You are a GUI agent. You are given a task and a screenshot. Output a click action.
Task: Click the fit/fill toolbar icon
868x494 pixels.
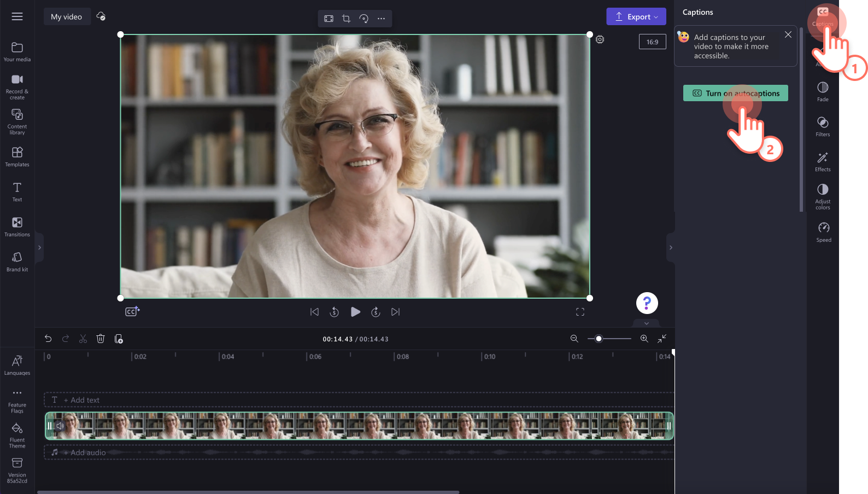(x=329, y=19)
